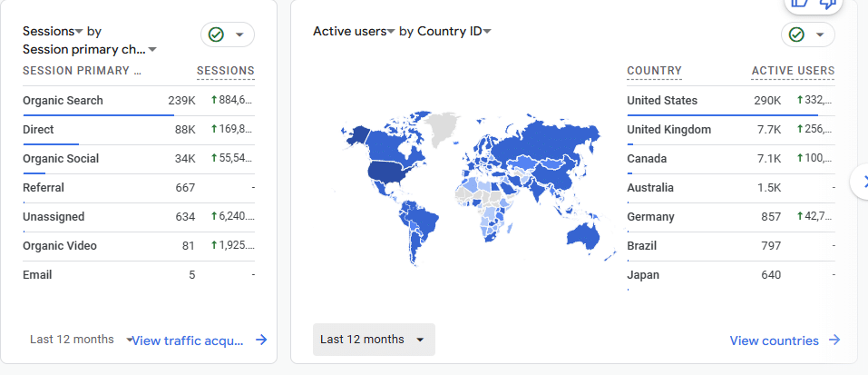Click Greenland on world map
Screen dimensions: 868x375
[x=444, y=126]
